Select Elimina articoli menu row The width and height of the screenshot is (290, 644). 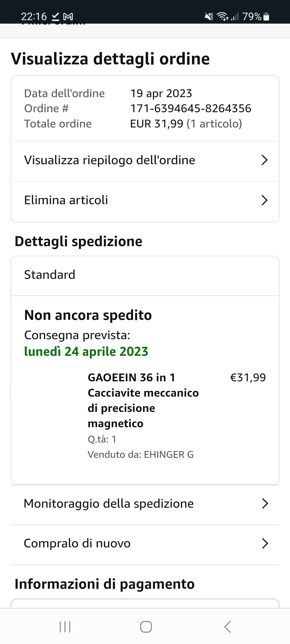[x=66, y=200]
